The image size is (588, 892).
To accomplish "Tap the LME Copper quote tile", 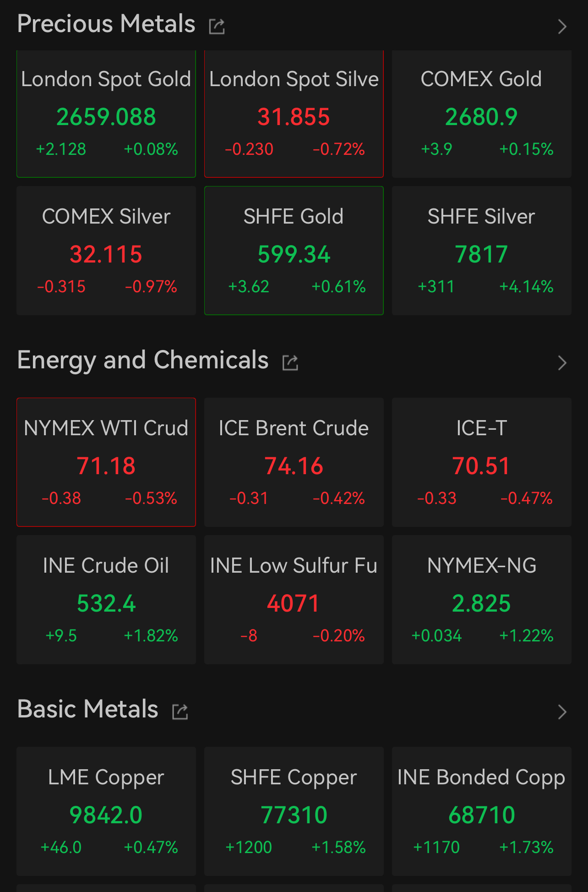I will coord(106,811).
